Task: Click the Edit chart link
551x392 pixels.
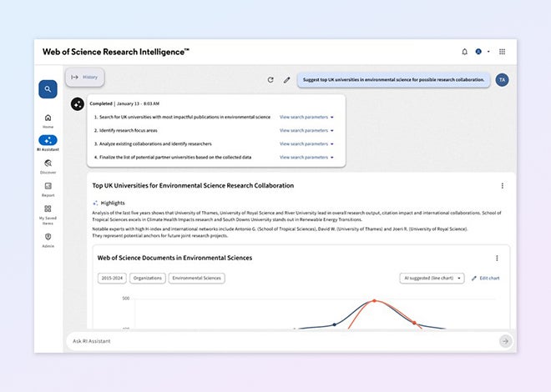Action: (485, 278)
